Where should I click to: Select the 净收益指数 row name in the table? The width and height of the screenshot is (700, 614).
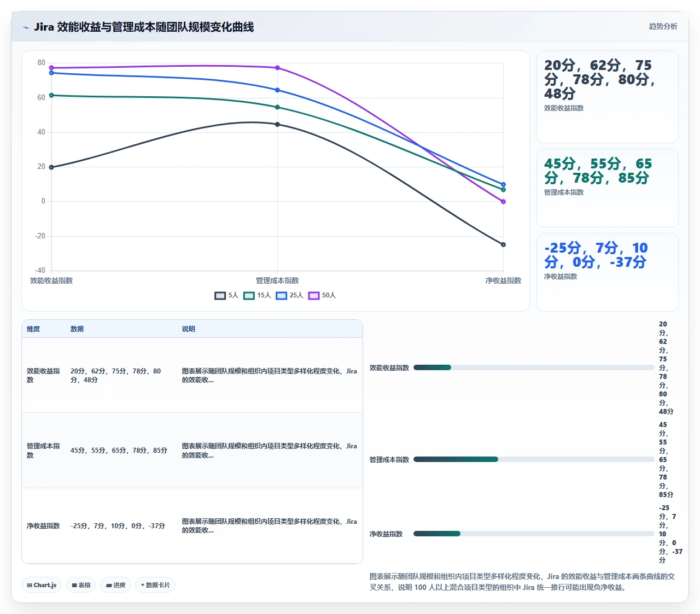coord(43,526)
